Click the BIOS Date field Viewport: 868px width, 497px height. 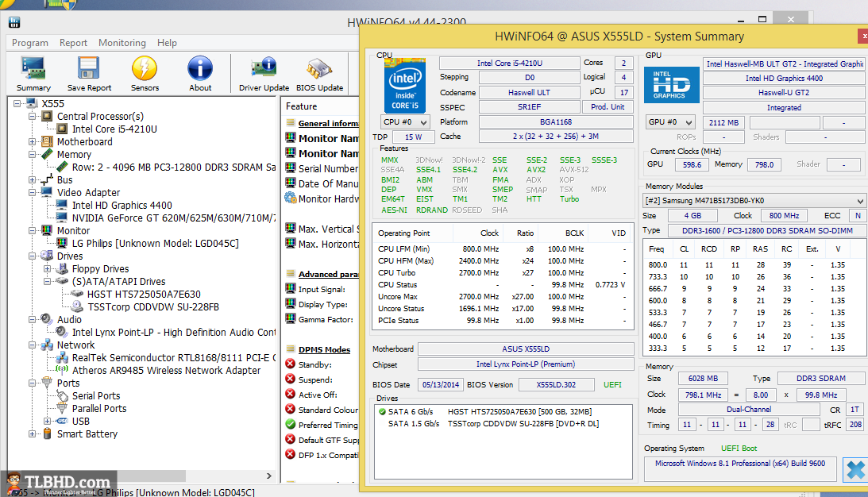coord(441,384)
